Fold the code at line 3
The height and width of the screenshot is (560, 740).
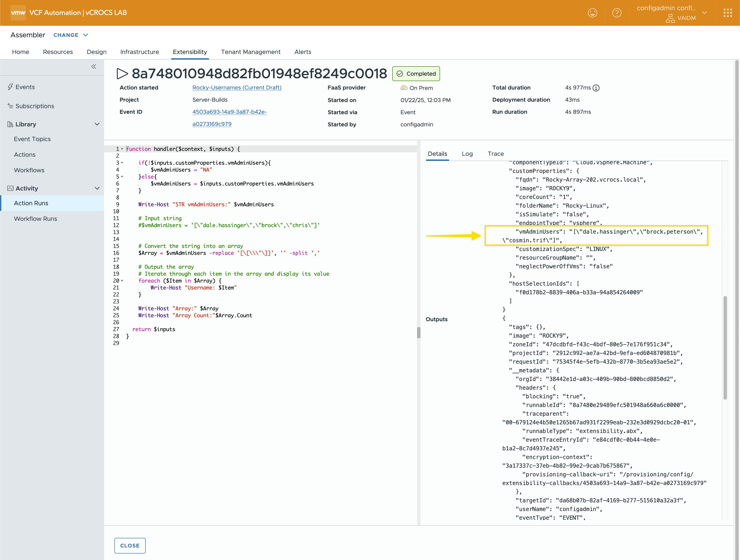coord(122,163)
